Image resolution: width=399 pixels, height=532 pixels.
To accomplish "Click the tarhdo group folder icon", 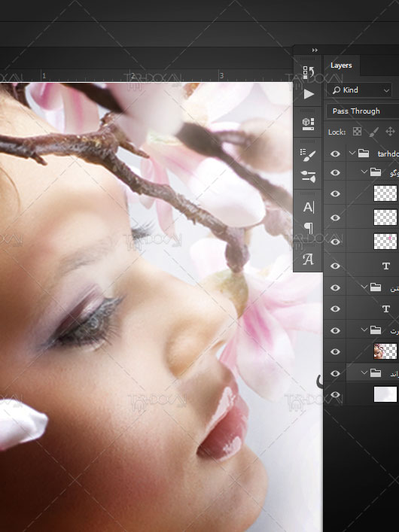I will (364, 154).
